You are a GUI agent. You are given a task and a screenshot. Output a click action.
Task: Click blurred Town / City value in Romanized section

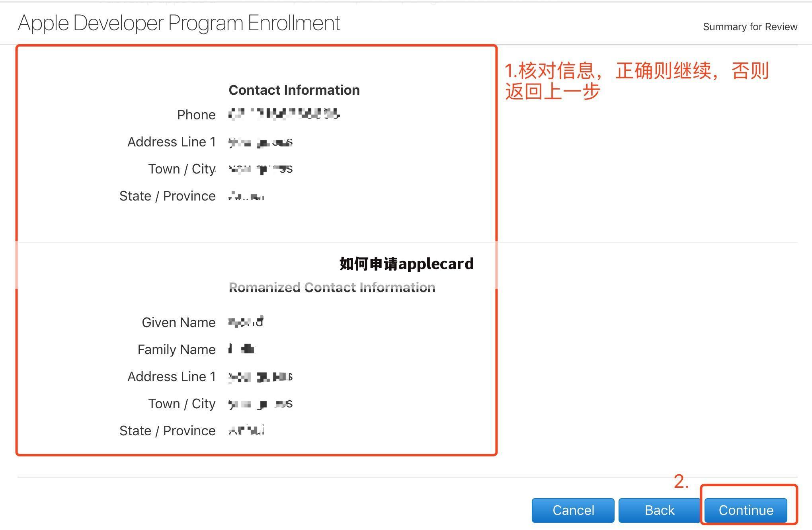click(x=261, y=404)
